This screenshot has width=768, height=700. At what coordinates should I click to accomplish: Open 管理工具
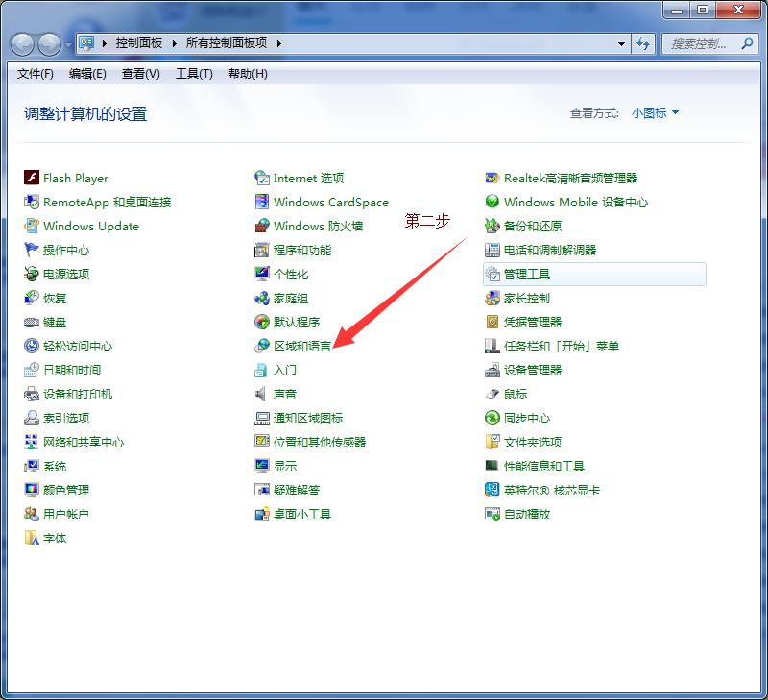coord(525,274)
